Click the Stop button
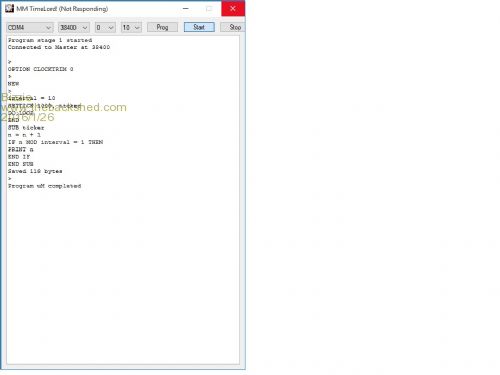The image size is (500, 375). pos(233,27)
